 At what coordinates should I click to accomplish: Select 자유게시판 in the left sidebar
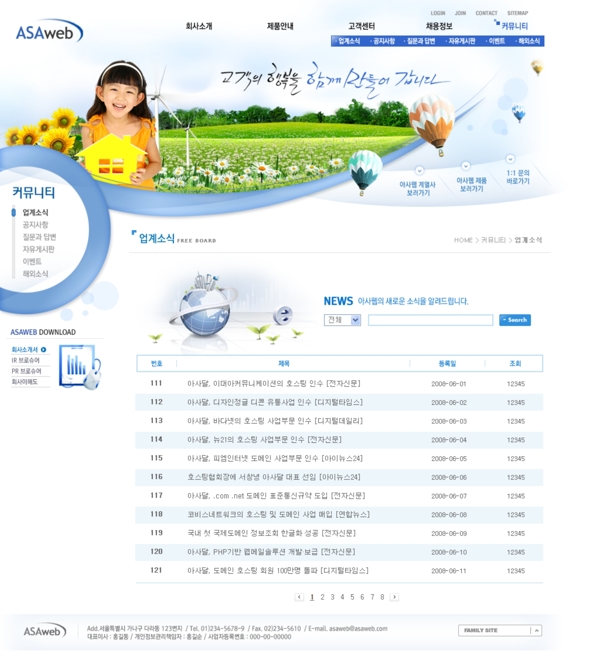click(x=38, y=249)
